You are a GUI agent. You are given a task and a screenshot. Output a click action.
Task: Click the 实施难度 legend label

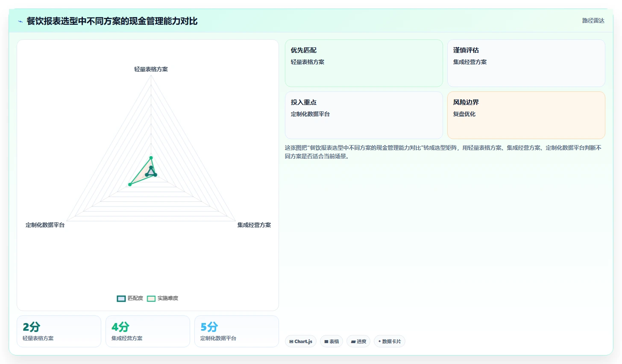coord(167,298)
